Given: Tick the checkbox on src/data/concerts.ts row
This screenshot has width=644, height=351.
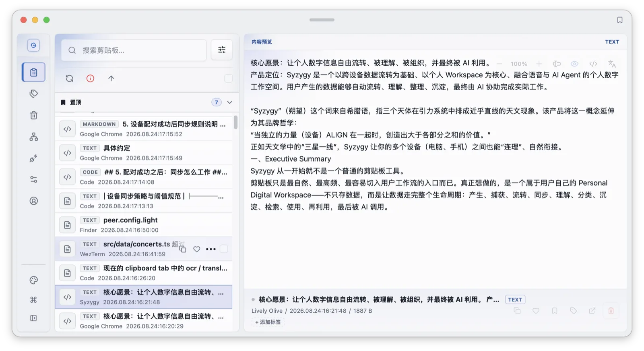Looking at the screenshot, I should [224, 249].
